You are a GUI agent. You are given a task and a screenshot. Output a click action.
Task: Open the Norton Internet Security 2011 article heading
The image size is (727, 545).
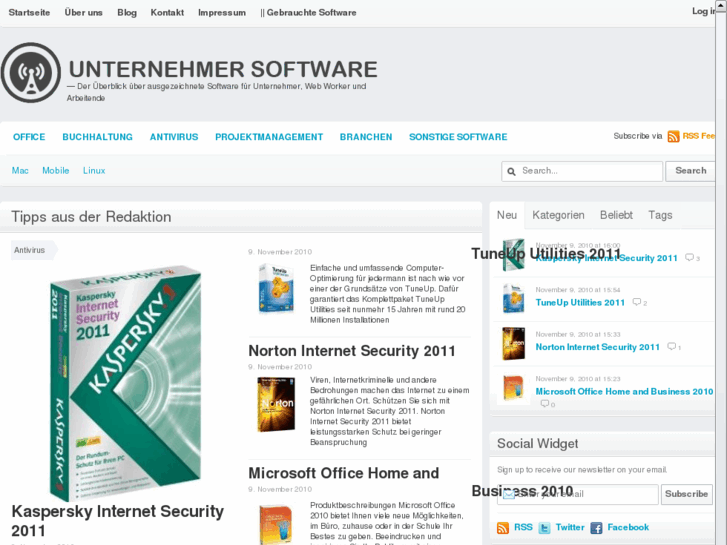(352, 351)
